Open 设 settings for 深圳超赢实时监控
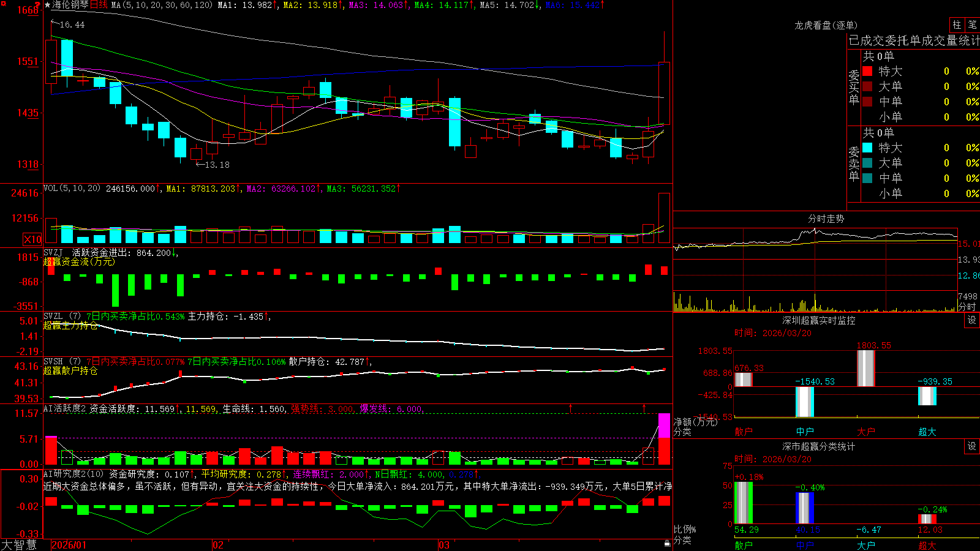This screenshot has width=980, height=551. pos(972,320)
